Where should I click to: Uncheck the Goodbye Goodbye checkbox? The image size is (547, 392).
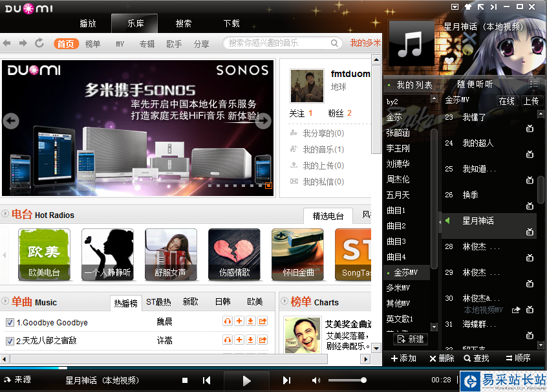tap(10, 323)
